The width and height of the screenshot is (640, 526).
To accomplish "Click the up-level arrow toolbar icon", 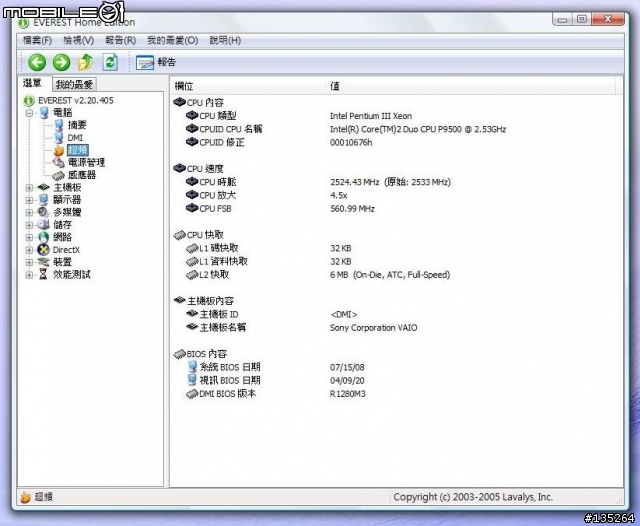I will [x=85, y=62].
